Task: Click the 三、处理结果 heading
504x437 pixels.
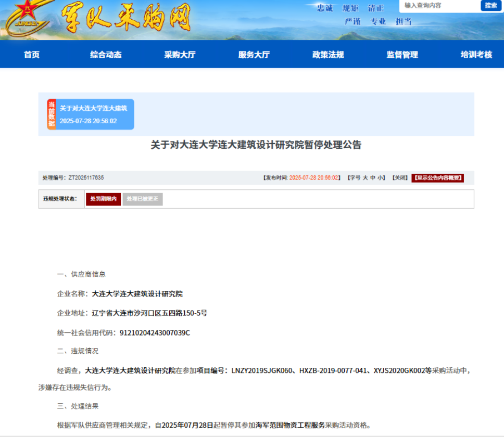Action: [x=78, y=406]
